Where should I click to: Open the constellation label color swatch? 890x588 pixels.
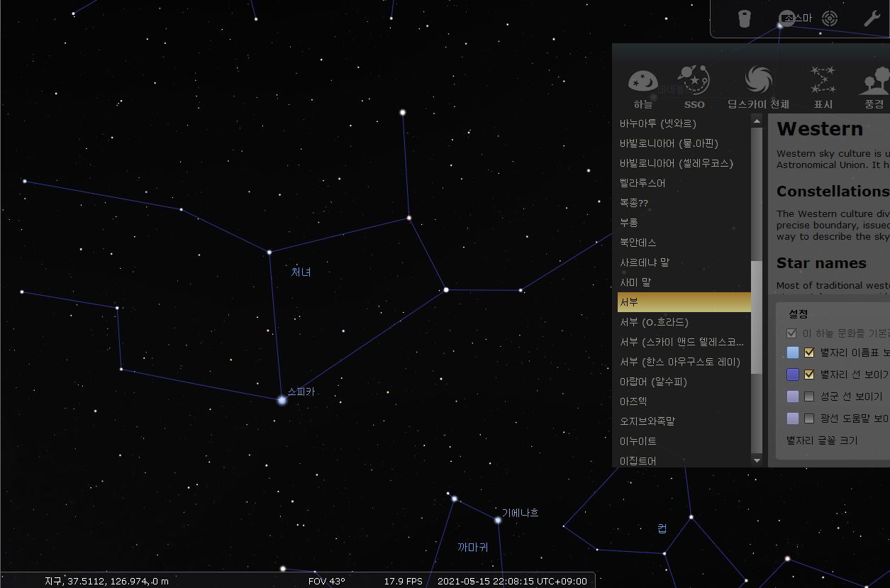click(x=793, y=353)
